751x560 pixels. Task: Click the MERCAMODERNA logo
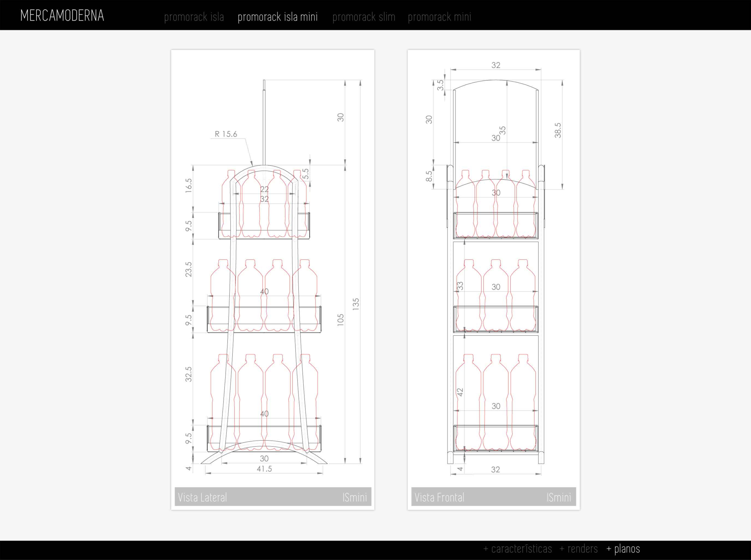click(x=62, y=16)
